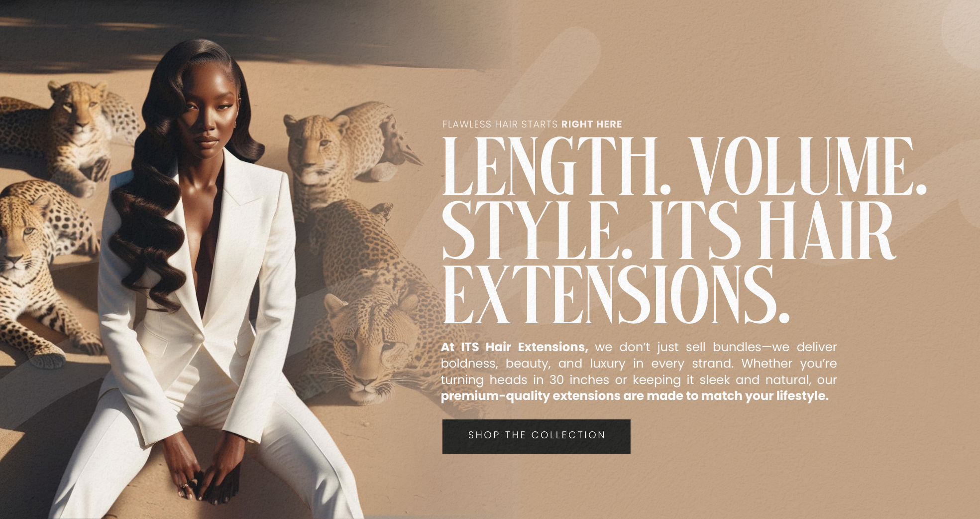Click the word 'EXTENSIONS.' in the headline
Viewport: 980px width, 519px height.
pos(616,295)
